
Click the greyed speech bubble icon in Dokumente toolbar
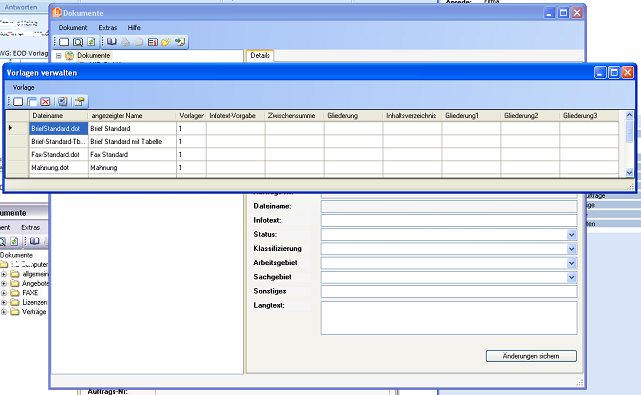pos(139,42)
